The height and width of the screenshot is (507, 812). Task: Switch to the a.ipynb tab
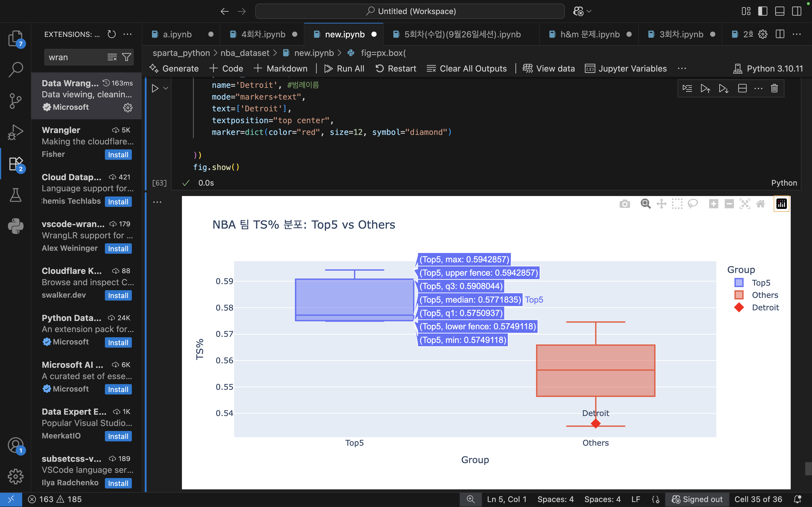coord(177,35)
